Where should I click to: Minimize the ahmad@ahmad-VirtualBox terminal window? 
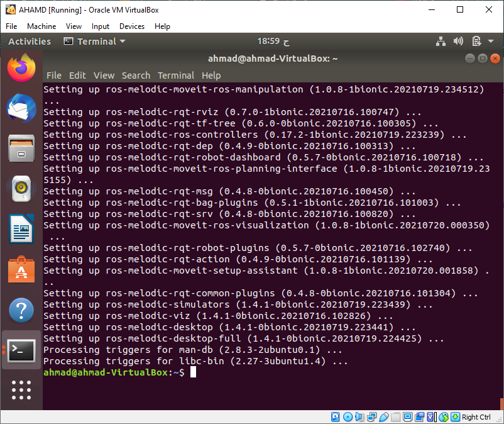(x=469, y=59)
